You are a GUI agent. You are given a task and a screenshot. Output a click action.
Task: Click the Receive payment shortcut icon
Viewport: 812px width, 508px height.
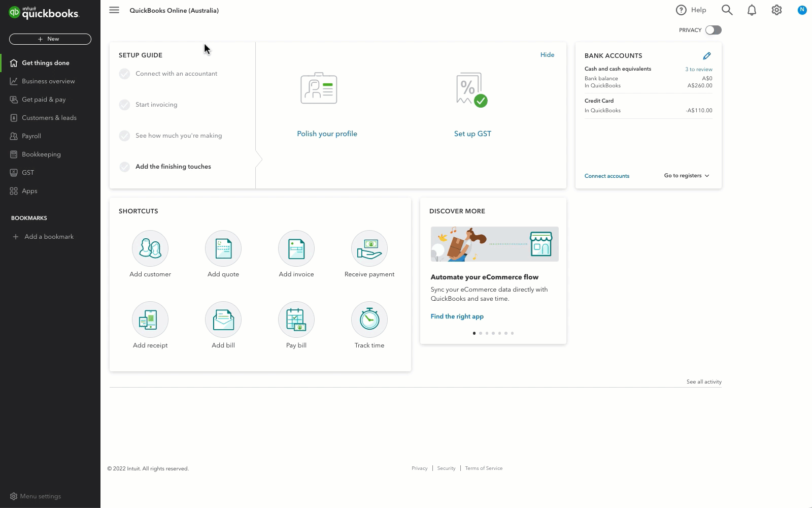coord(369,248)
